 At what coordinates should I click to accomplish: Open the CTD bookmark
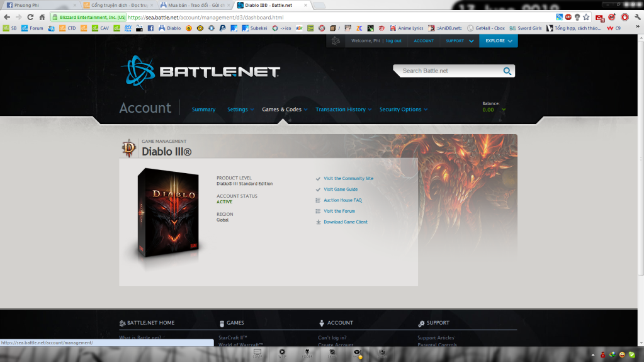click(x=67, y=28)
